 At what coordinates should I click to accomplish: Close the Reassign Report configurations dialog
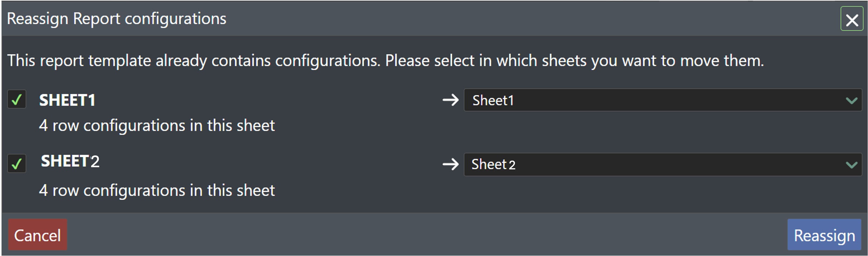[852, 19]
